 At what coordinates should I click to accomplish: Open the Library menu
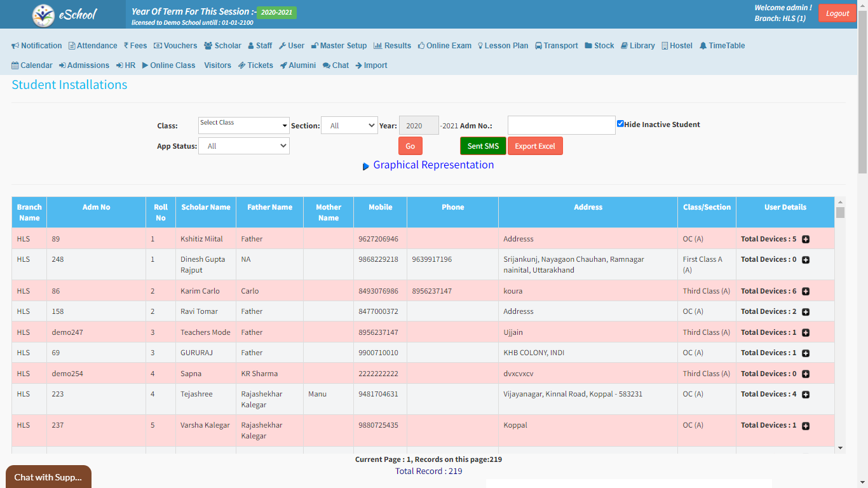click(637, 46)
